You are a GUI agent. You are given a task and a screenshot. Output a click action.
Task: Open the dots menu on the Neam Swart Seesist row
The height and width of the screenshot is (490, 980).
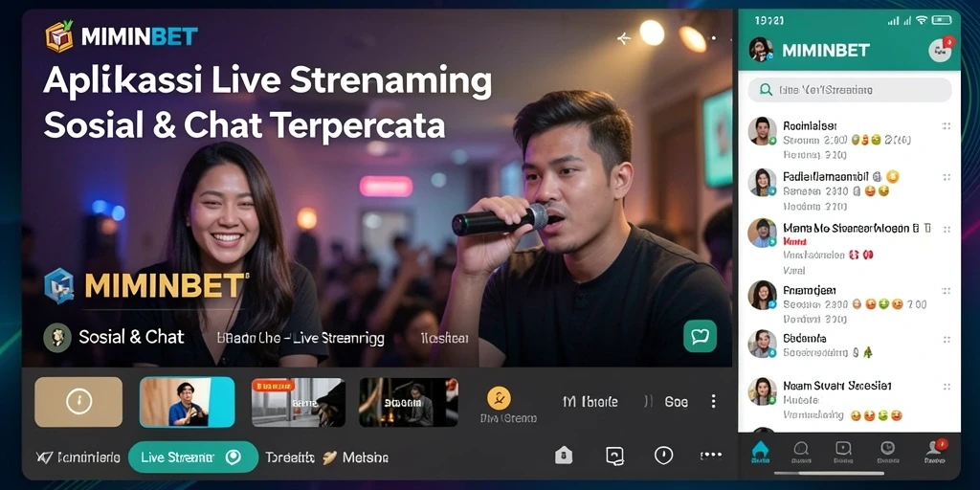(947, 387)
